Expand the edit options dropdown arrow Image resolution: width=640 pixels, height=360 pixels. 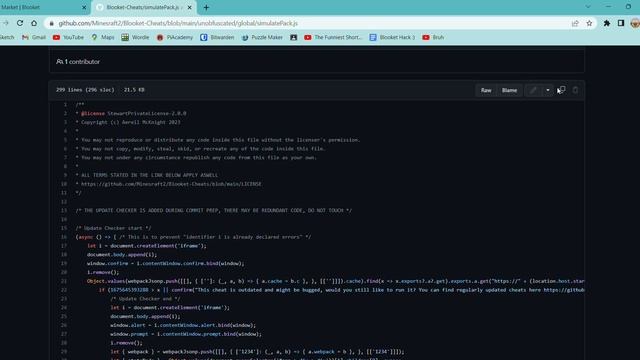pyautogui.click(x=547, y=90)
